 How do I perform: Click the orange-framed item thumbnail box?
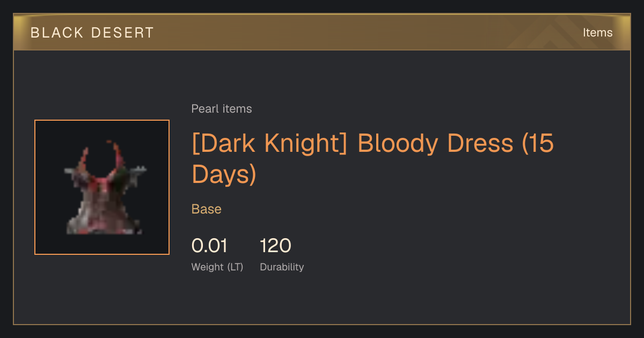pos(102,187)
